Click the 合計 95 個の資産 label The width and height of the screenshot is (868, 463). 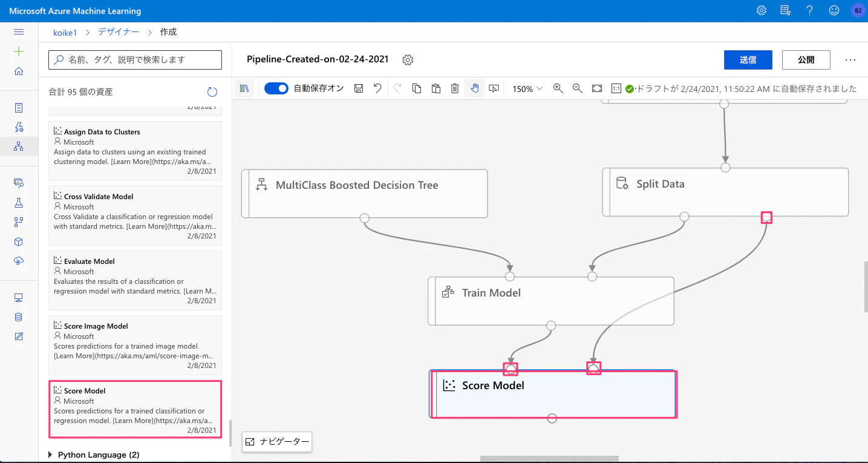click(x=80, y=92)
